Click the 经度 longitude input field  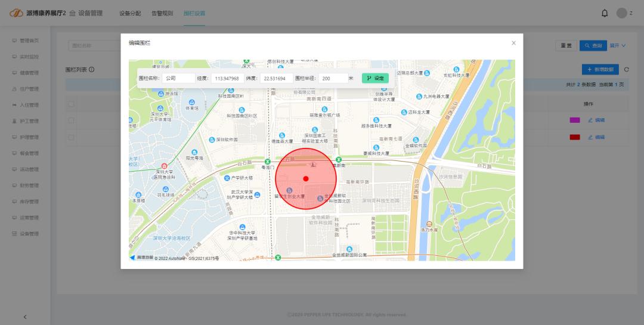coord(228,78)
